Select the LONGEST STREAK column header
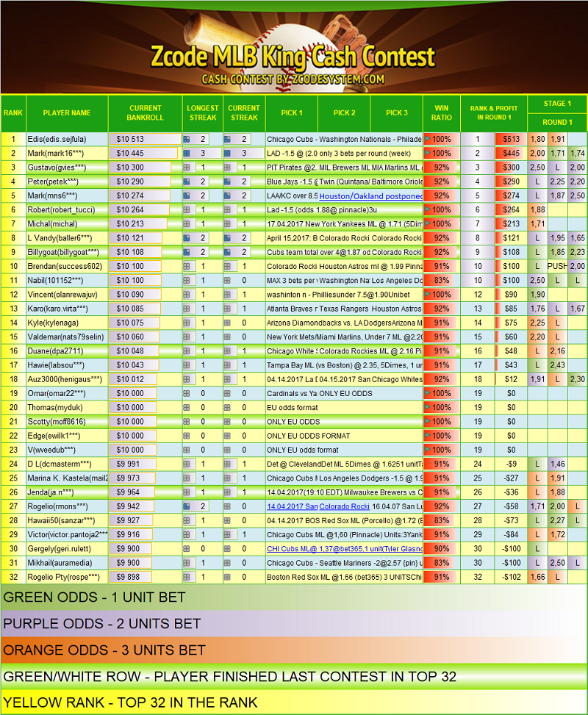The image size is (588, 715). click(x=203, y=112)
